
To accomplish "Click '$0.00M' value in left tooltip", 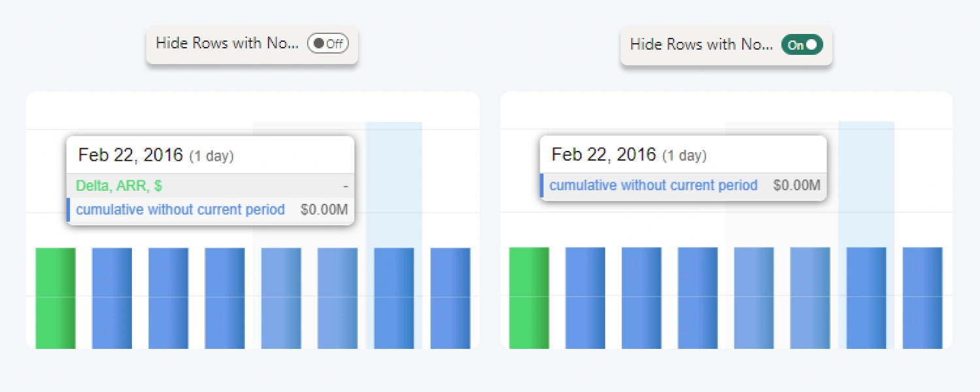I will [x=324, y=210].
